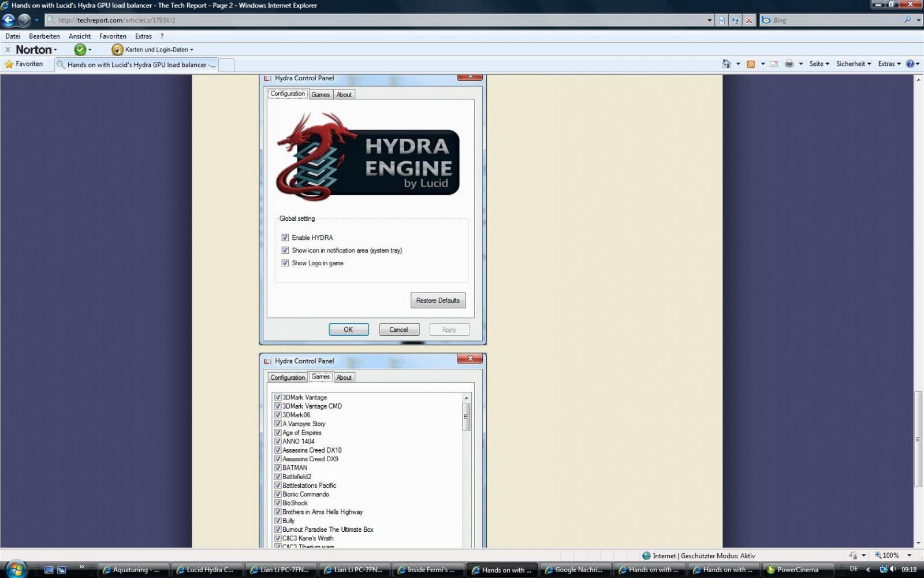Open the Ansicht menu
The image size is (924, 578).
(80, 36)
